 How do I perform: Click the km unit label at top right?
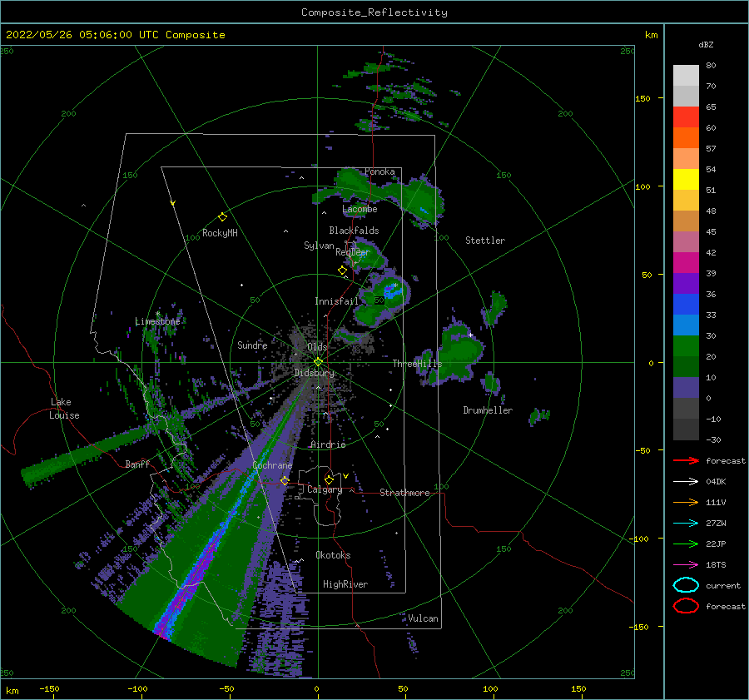651,35
